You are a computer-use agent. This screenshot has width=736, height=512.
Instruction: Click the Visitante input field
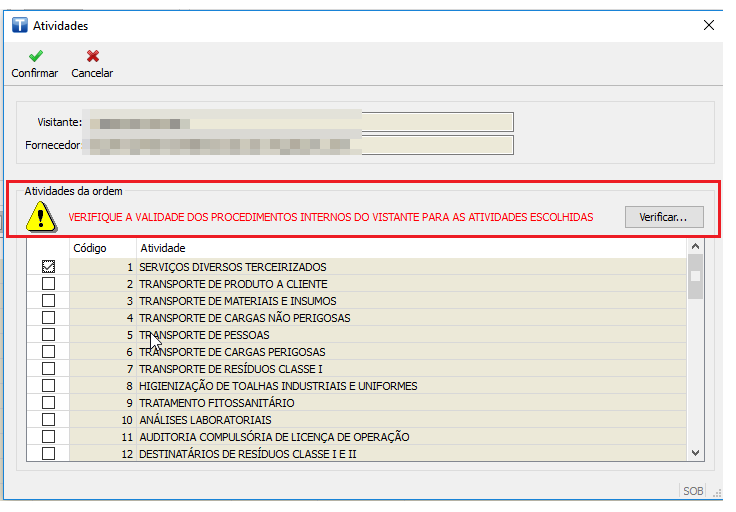pos(298,122)
